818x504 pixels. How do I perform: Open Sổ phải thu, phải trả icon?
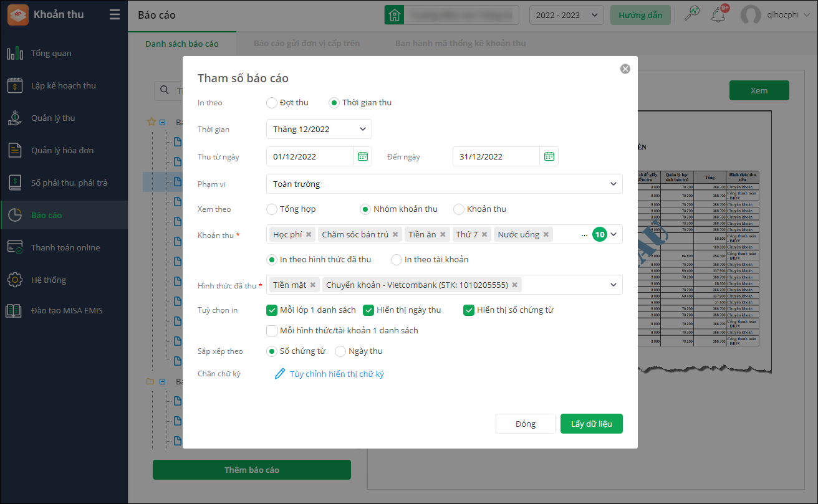15,183
